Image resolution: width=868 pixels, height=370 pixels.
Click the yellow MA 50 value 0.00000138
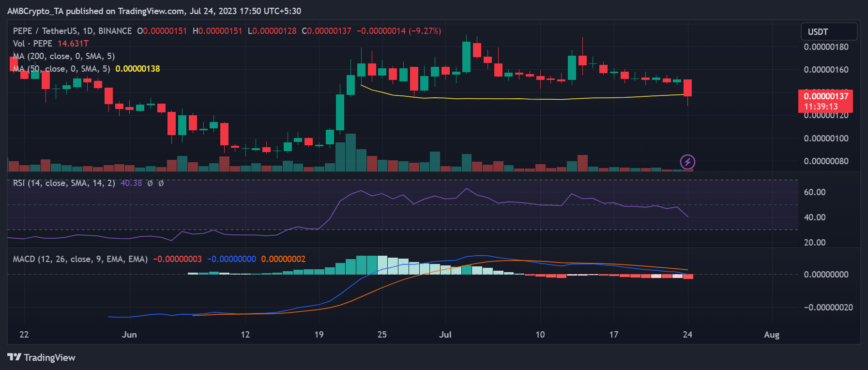137,69
